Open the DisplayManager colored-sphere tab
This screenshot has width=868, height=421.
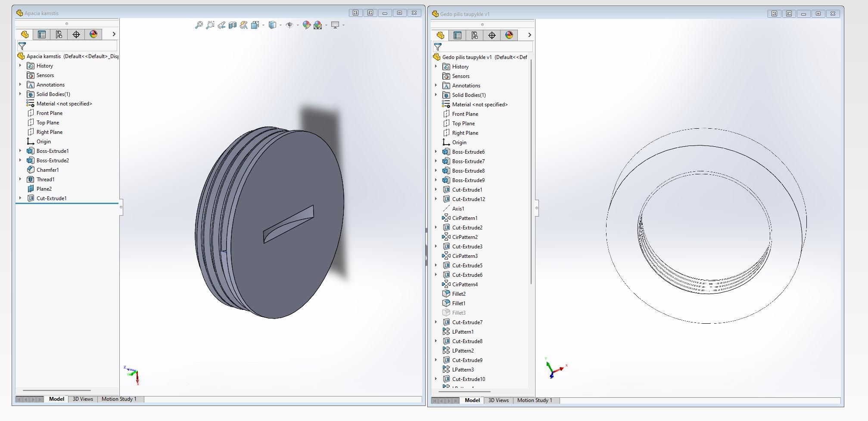coord(94,34)
